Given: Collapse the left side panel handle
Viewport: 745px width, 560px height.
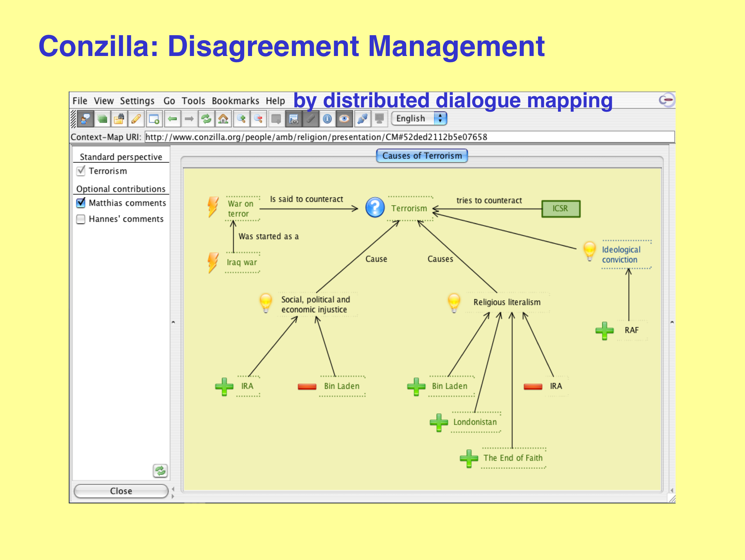Looking at the screenshot, I should (x=173, y=322).
